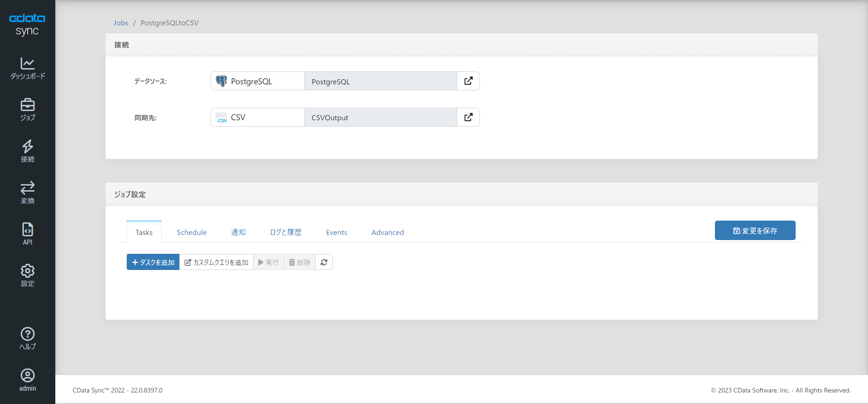Click the 変更を保存 save changes button
The width and height of the screenshot is (868, 404).
tap(755, 230)
